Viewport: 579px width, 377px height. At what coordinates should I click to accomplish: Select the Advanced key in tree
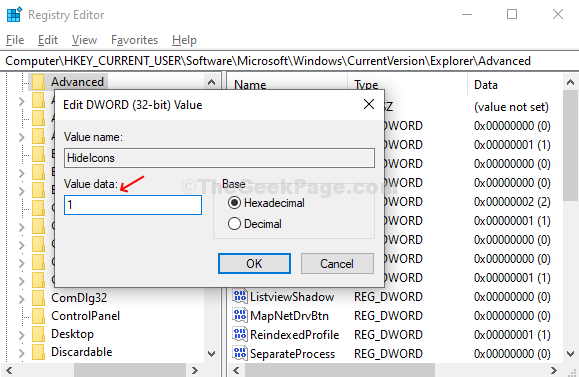78,82
